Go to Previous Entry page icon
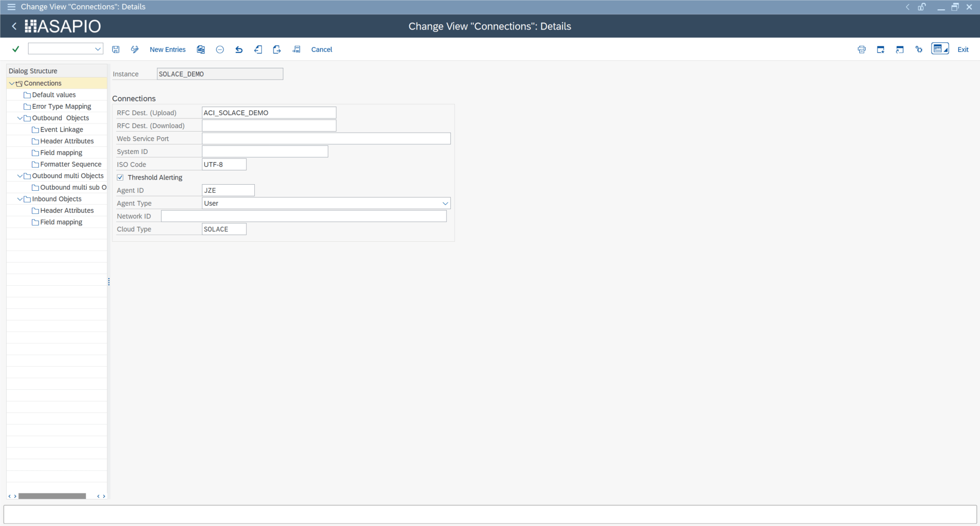980x526 pixels. (x=258, y=49)
